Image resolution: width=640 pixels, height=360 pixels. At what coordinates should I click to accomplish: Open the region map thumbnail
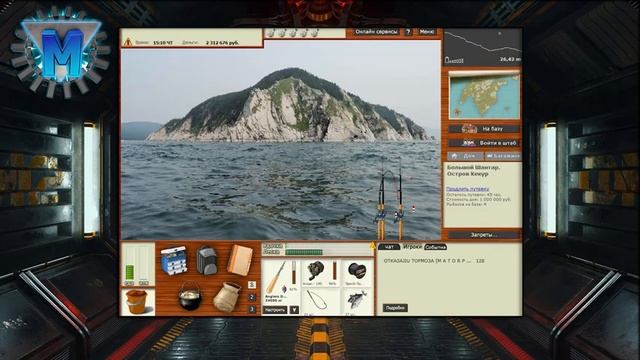point(484,95)
